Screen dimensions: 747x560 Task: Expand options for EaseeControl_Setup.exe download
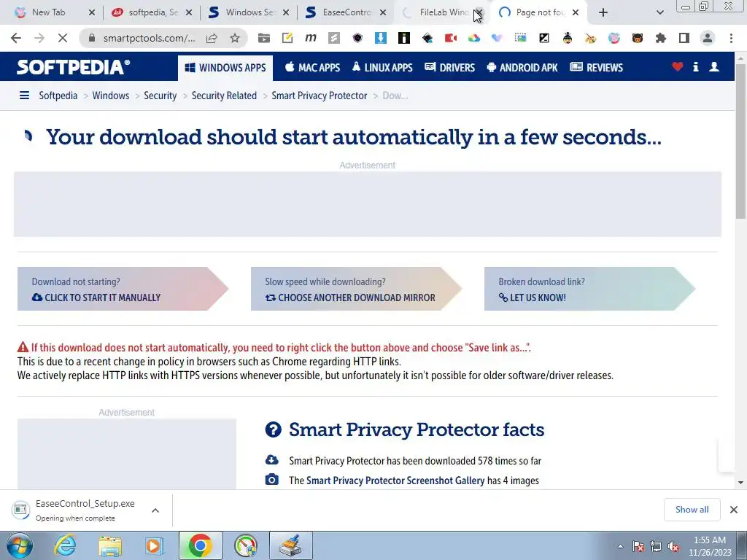coord(155,510)
